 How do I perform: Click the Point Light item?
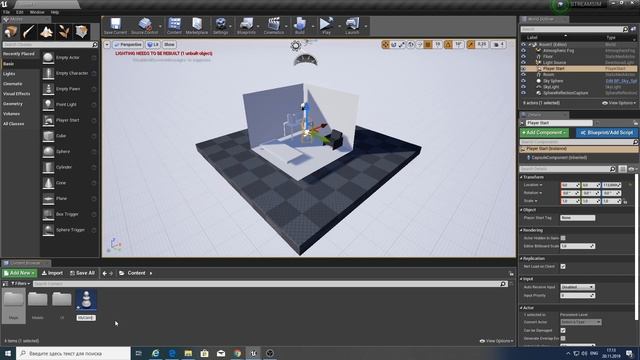pos(69,104)
